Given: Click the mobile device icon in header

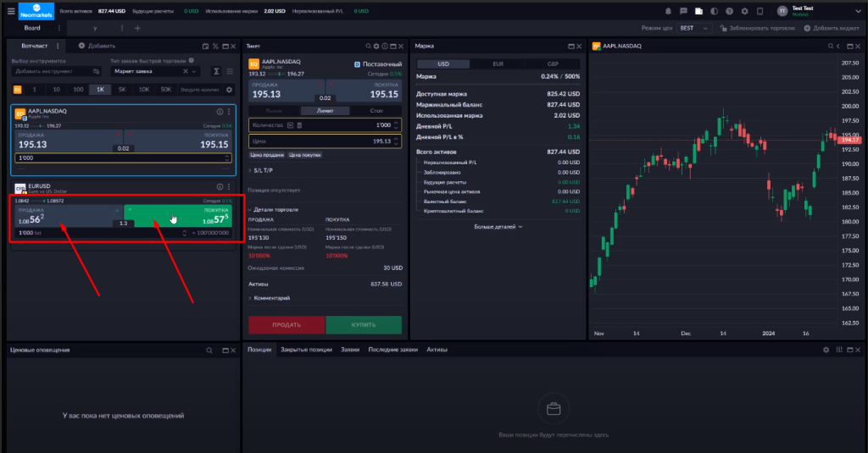Looking at the screenshot, I should click(760, 11).
